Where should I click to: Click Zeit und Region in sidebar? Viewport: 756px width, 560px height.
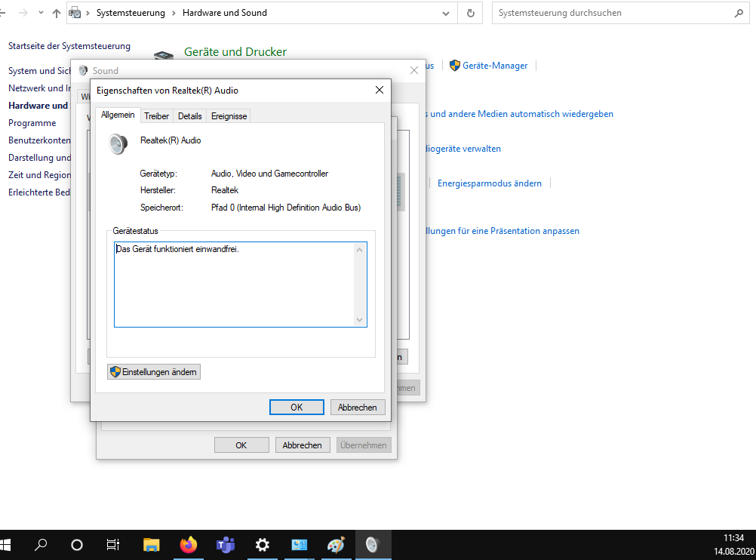pos(39,175)
